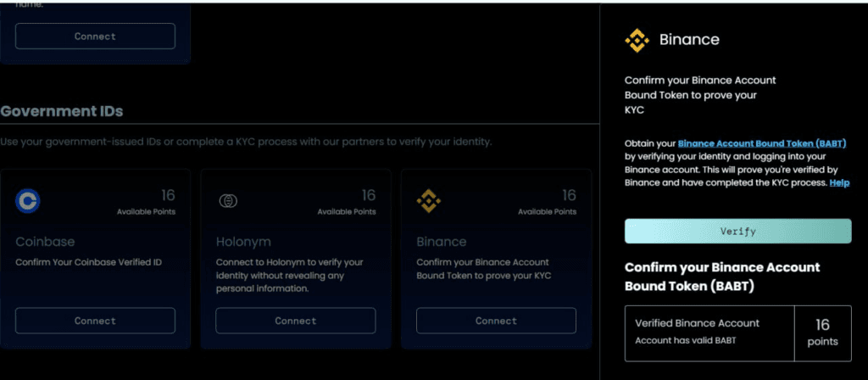This screenshot has height=380, width=868.
Task: Click the Holonym logo icon
Action: 228,201
